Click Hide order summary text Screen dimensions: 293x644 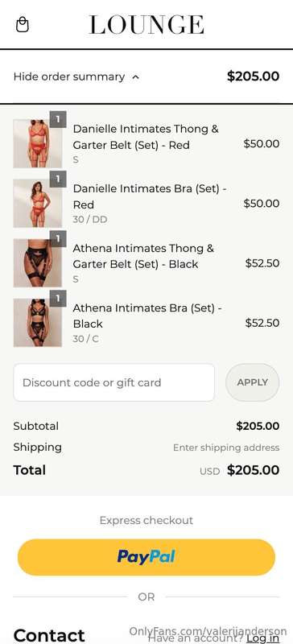tap(69, 76)
